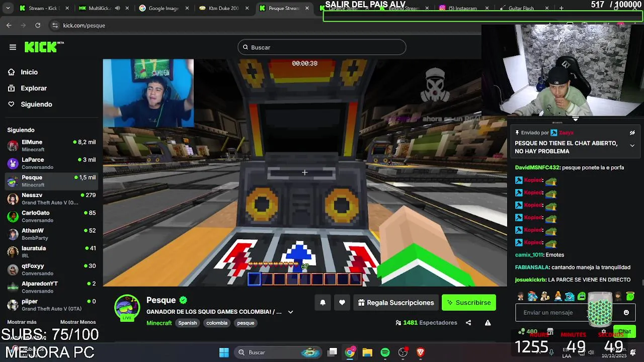Open Spotify from the taskbar
This screenshot has height=362, width=644.
(385, 352)
